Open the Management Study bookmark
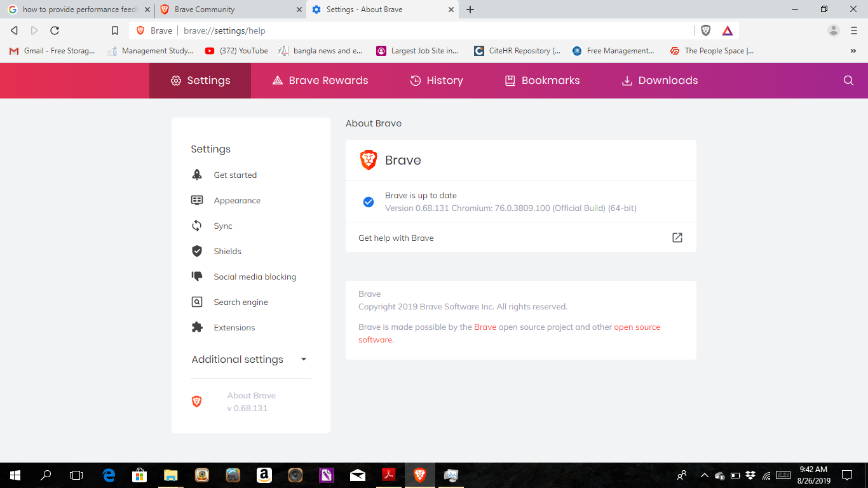The width and height of the screenshot is (868, 488). [x=151, y=51]
